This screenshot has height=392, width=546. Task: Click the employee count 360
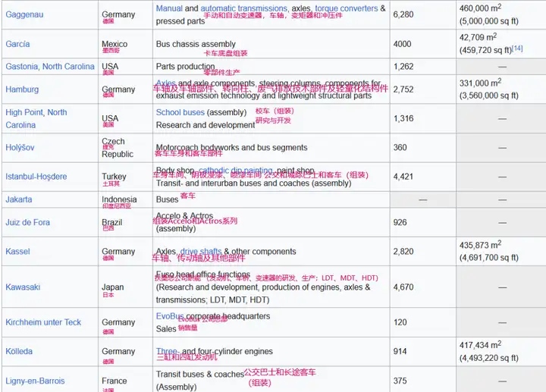point(400,148)
